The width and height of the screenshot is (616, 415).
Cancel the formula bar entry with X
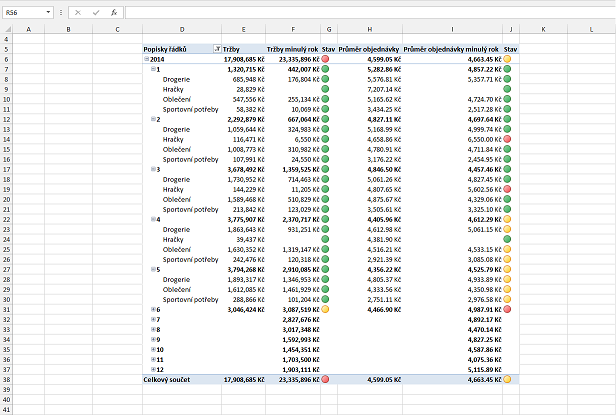[78, 13]
